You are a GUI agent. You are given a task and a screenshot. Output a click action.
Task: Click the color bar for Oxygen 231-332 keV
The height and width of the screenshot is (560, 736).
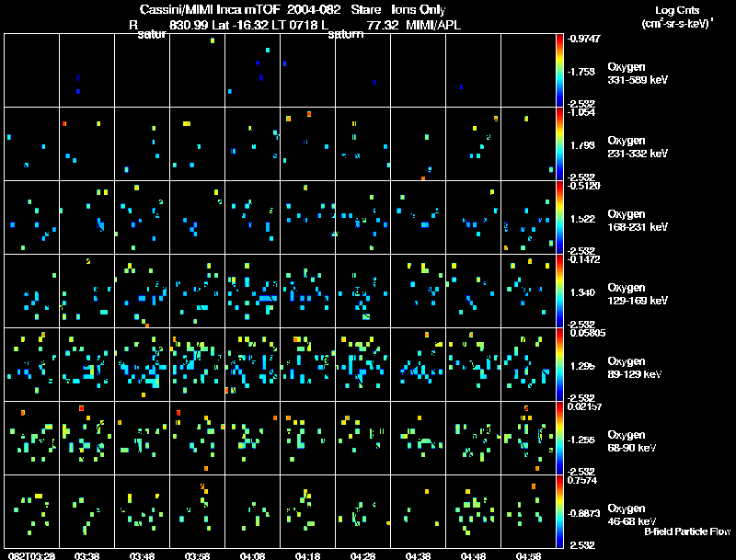click(559, 143)
